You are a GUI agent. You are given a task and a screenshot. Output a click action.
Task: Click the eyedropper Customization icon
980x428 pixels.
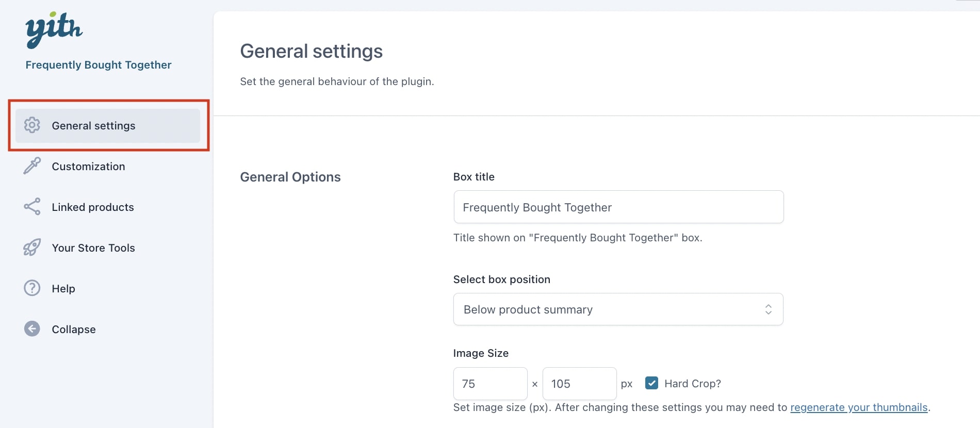(32, 166)
